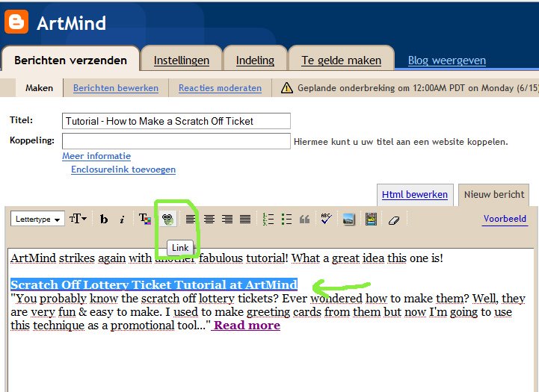Run the spell check tool
Viewport: 539px width, 392px height.
326,219
